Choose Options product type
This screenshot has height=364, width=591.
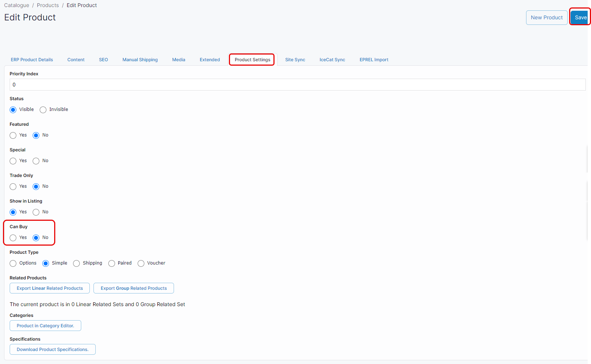click(x=13, y=263)
